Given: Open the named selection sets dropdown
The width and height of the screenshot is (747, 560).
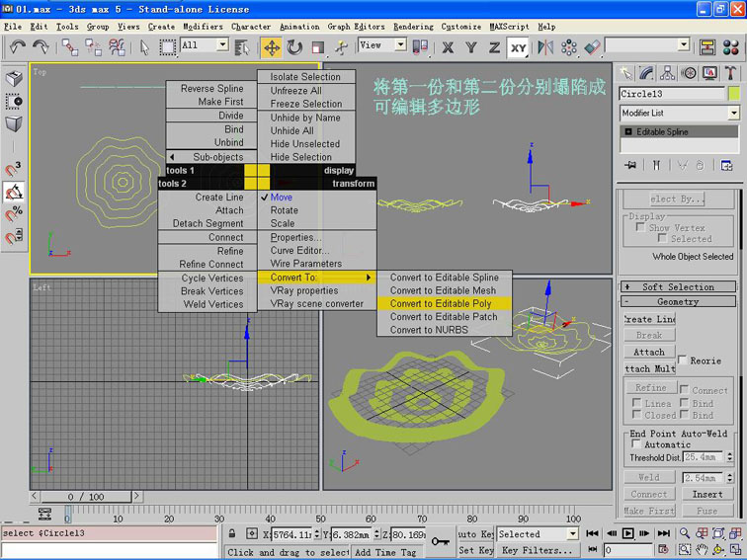Looking at the screenshot, I should (684, 44).
